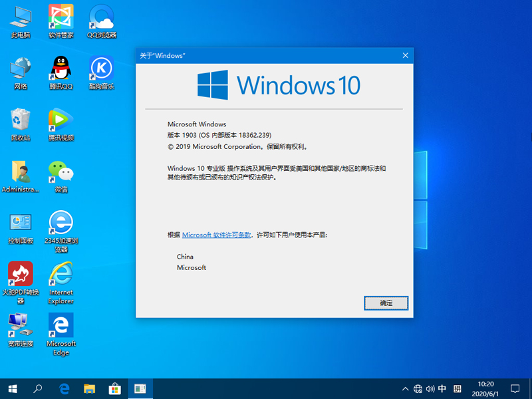Open the 此电脑 desktop icon
532x399 pixels.
[21, 21]
